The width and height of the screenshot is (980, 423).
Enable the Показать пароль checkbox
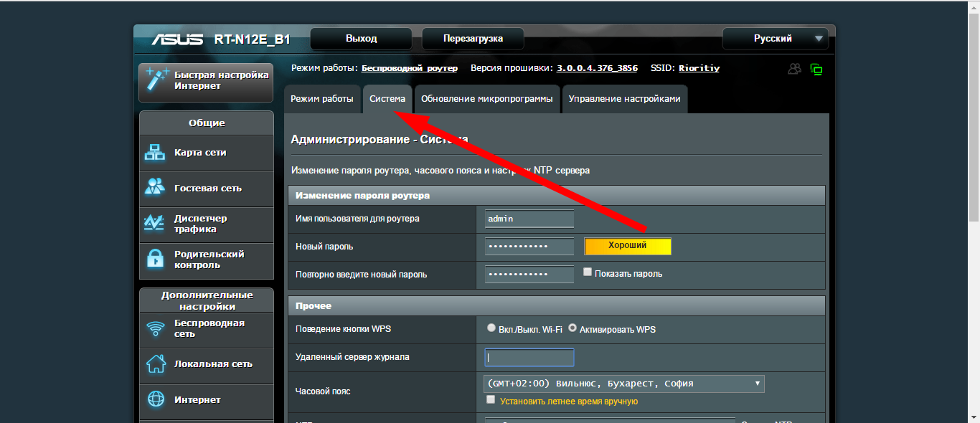tap(588, 272)
